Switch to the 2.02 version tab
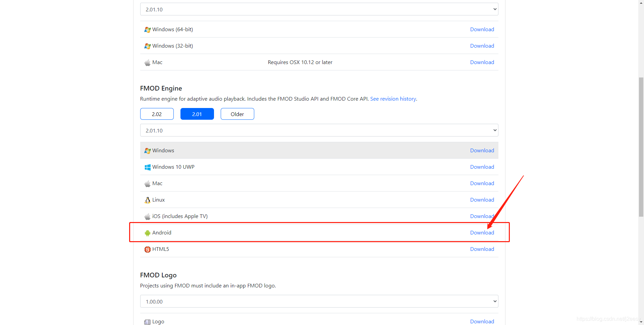 point(157,114)
